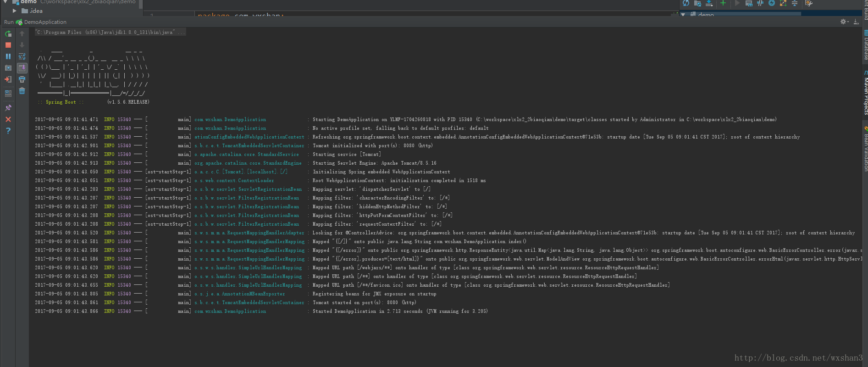Open help via blue question mark icon

click(x=8, y=131)
